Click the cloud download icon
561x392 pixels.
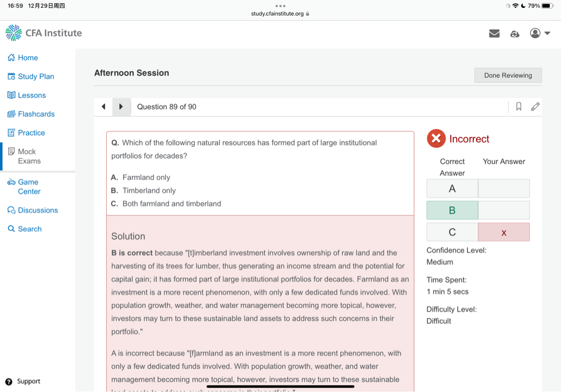point(514,33)
